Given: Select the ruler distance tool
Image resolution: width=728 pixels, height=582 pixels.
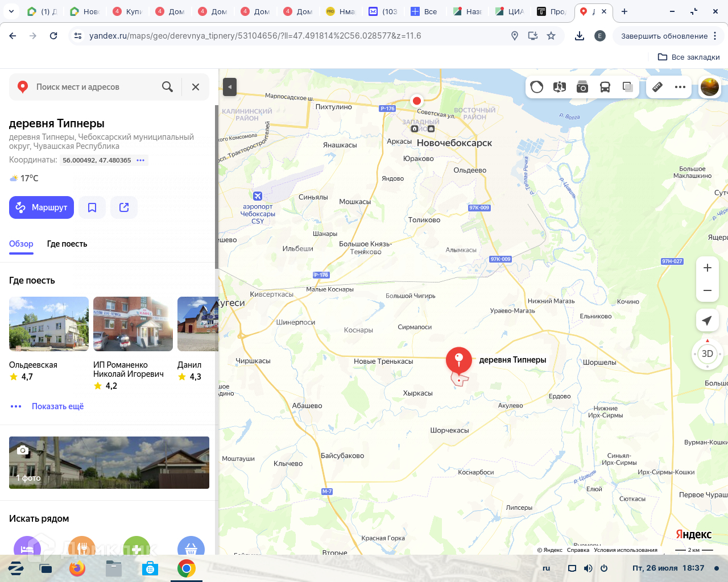Looking at the screenshot, I should (x=657, y=87).
